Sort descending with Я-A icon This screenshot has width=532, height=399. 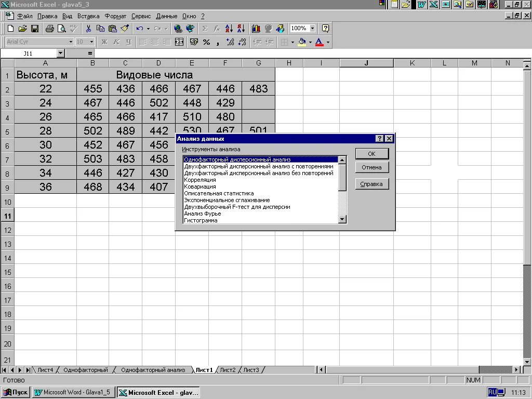241,29
